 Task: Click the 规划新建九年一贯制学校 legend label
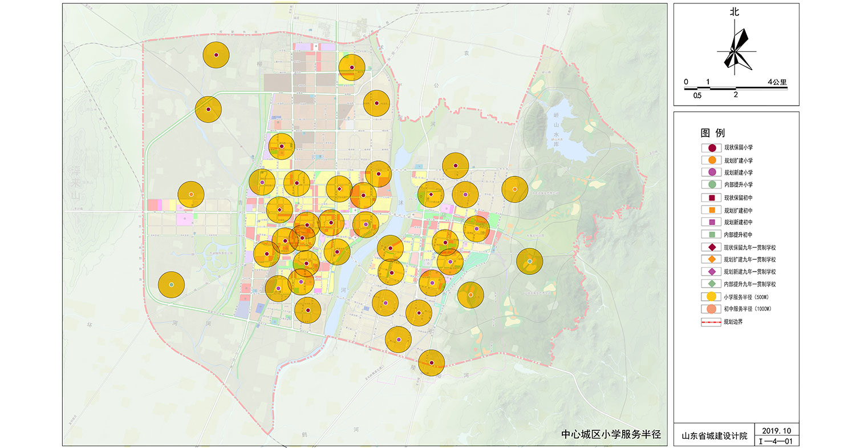[x=750, y=272]
